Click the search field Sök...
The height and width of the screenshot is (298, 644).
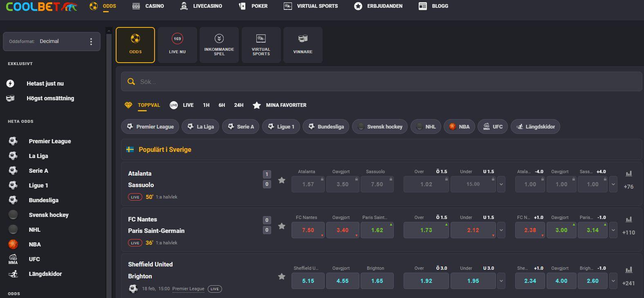[381, 82]
